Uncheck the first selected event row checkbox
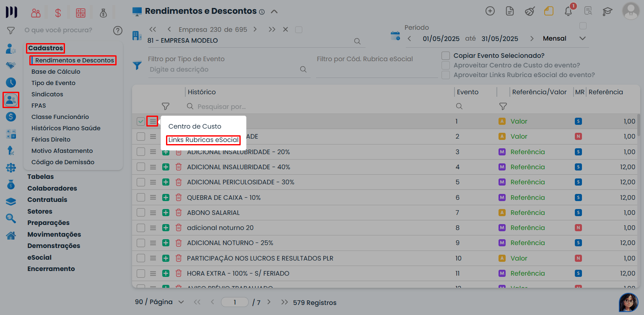Viewport: 644px width, 315px height. point(141,121)
